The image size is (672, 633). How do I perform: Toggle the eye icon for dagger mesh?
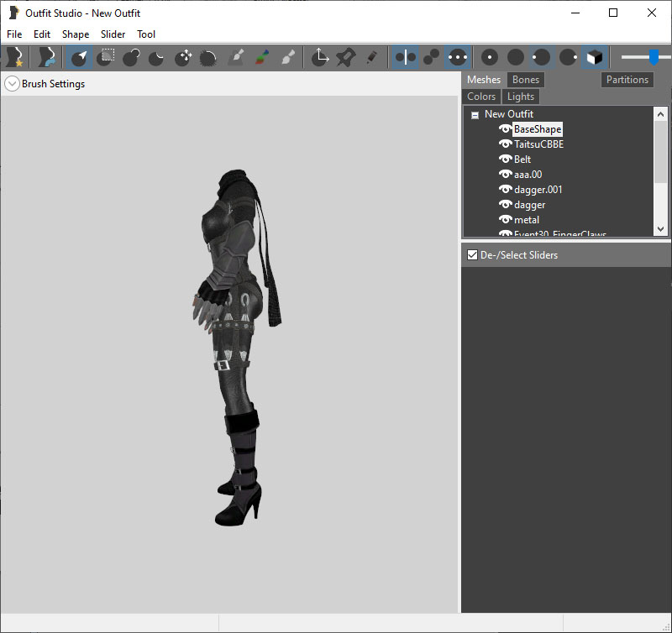pyautogui.click(x=506, y=204)
